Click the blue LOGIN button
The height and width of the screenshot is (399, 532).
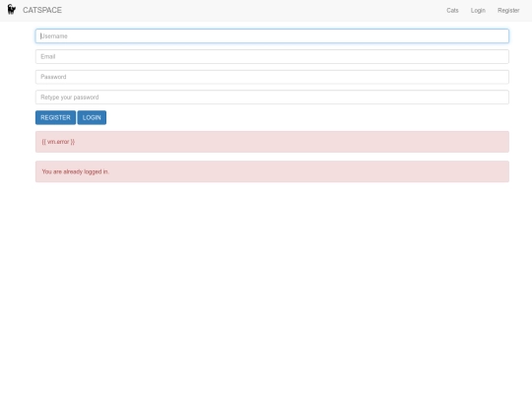point(92,118)
